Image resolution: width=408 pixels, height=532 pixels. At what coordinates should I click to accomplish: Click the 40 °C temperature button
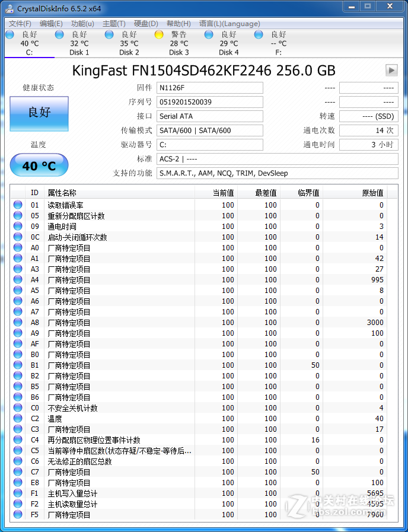[x=39, y=165]
